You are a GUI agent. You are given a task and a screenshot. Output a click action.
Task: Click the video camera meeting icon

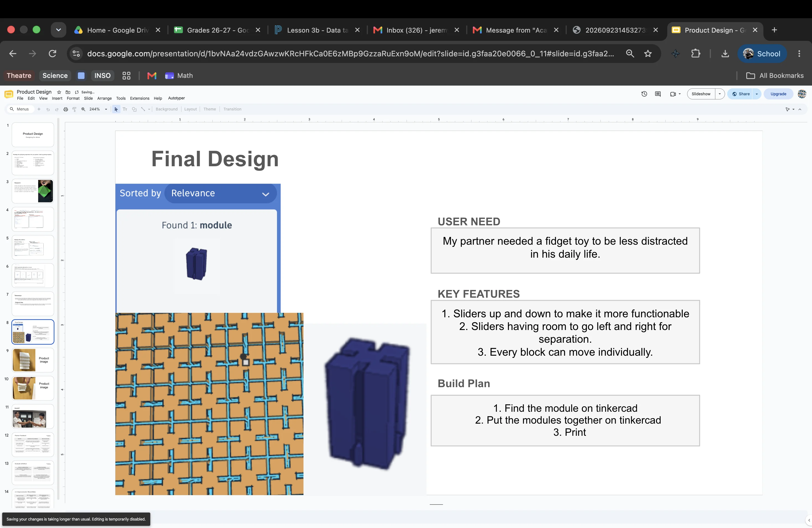673,94
